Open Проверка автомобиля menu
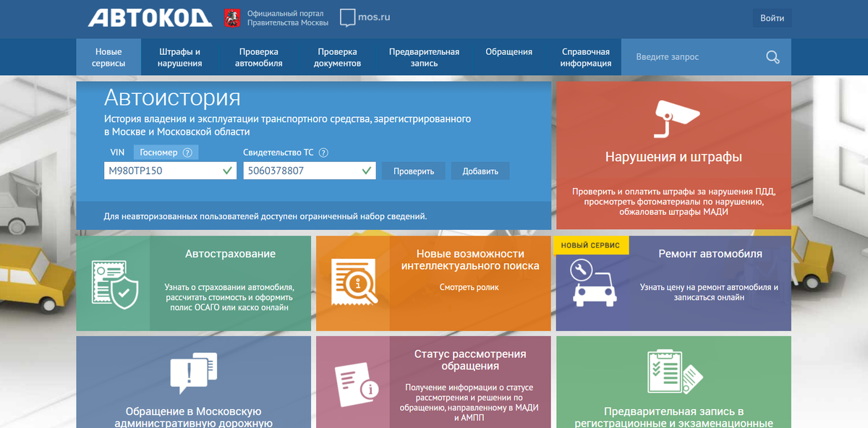The image size is (868, 428). coord(259,57)
